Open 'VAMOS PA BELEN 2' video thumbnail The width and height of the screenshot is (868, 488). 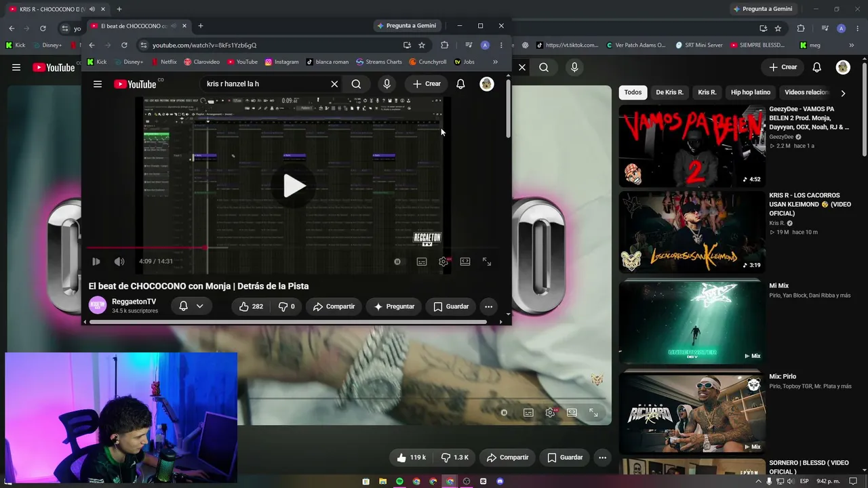[x=692, y=146]
